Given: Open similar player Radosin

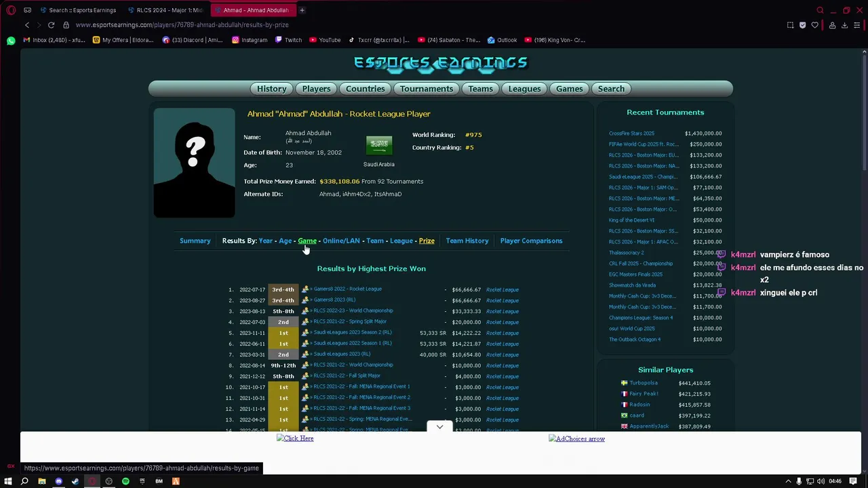Looking at the screenshot, I should click(x=639, y=405).
